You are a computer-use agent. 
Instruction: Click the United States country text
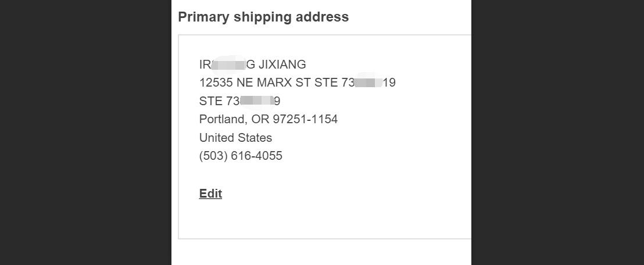(x=236, y=138)
